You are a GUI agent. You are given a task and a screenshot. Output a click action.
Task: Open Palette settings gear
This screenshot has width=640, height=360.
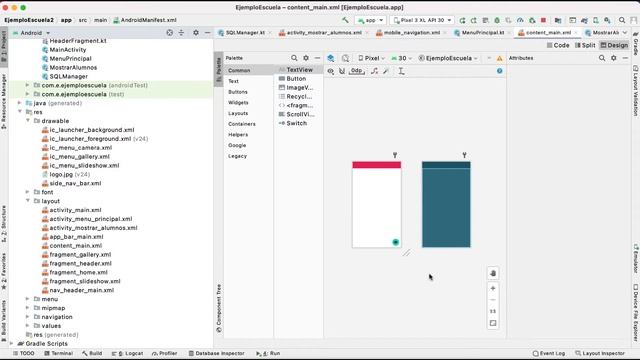pyautogui.click(x=306, y=58)
